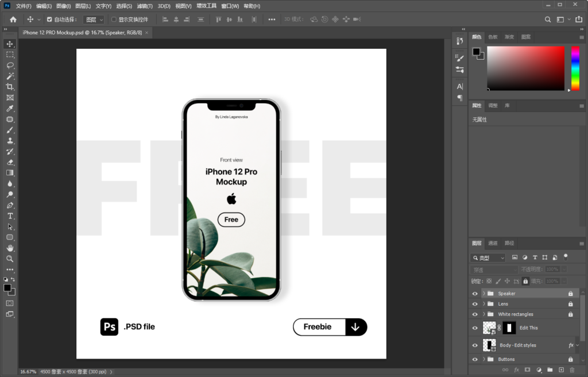Select the Rectangular Marquee tool
588x377 pixels.
tap(10, 55)
